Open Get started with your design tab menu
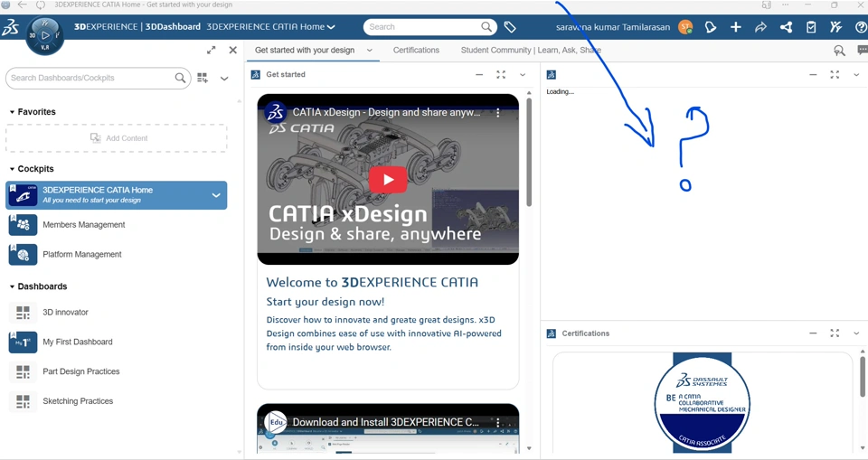The image size is (868, 460). click(370, 51)
